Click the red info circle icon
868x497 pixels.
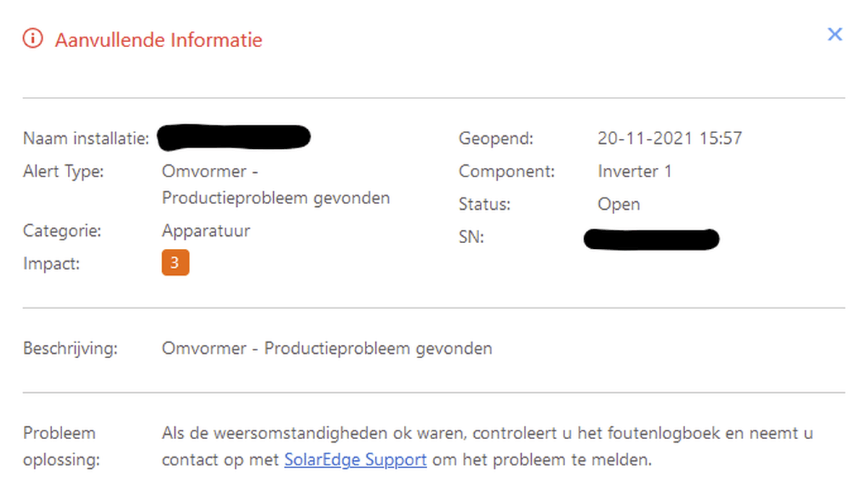coord(33,38)
